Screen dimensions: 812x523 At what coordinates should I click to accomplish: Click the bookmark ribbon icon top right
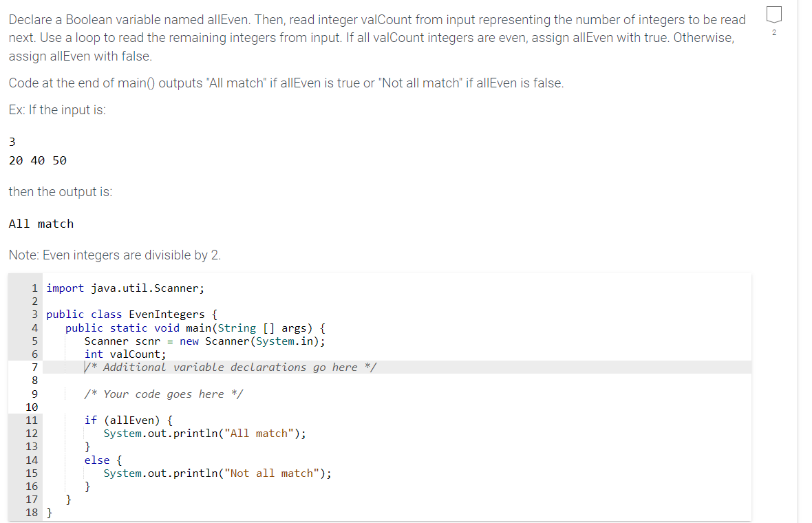[x=773, y=14]
